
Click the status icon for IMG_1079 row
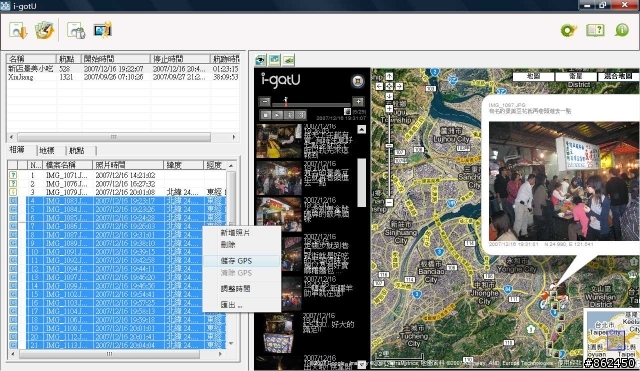coord(13,192)
